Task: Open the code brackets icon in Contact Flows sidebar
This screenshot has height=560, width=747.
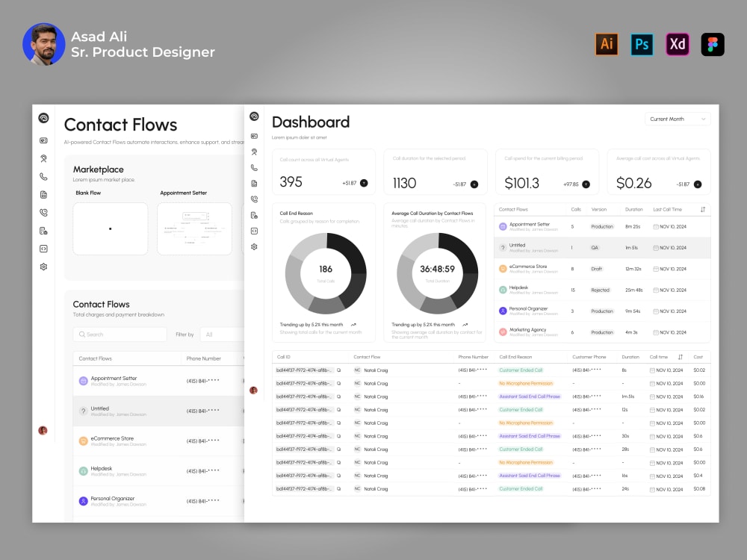Action: click(43, 249)
